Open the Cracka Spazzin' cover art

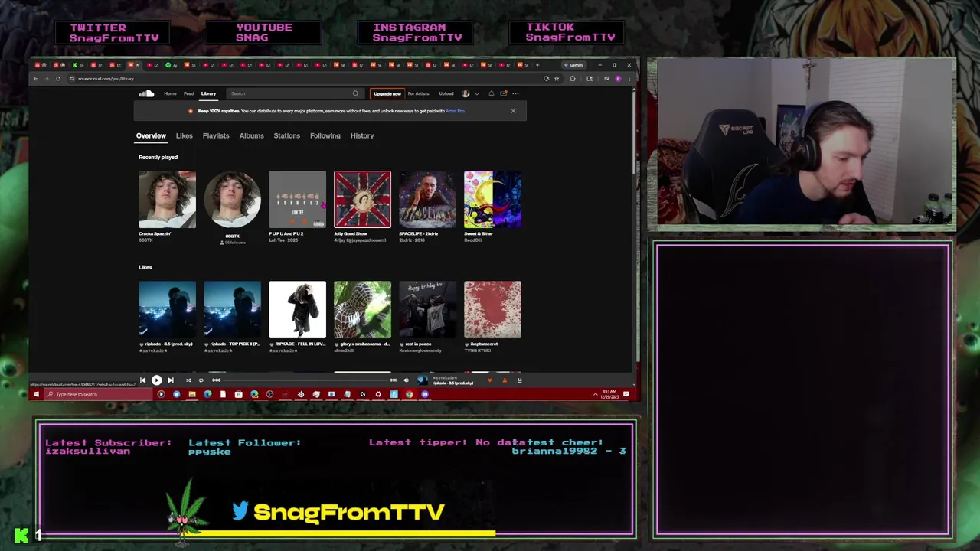167,199
